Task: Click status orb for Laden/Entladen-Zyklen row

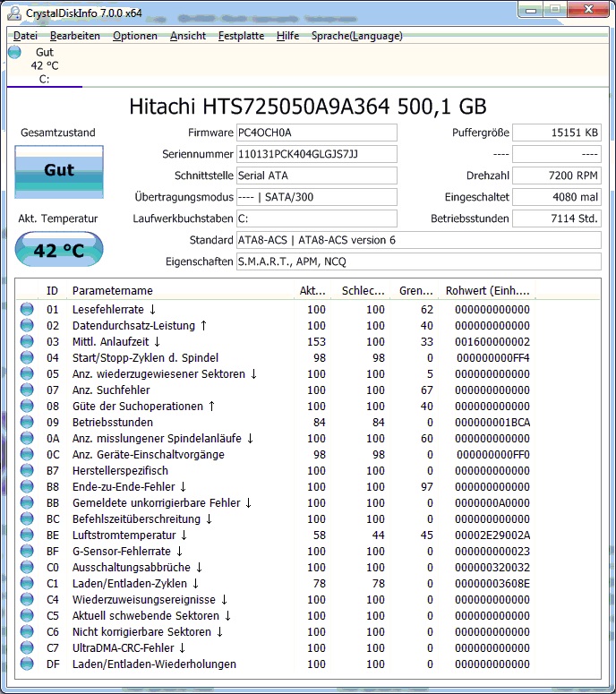Action: click(27, 583)
